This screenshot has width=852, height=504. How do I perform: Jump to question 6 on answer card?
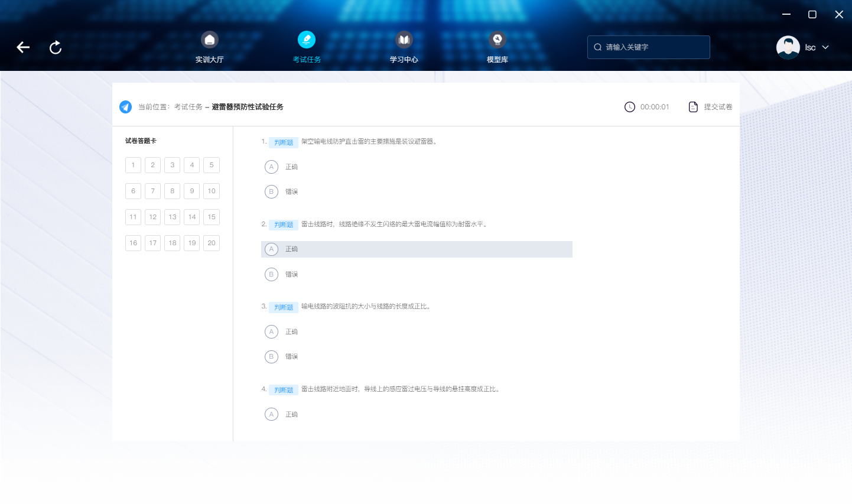[x=133, y=191]
